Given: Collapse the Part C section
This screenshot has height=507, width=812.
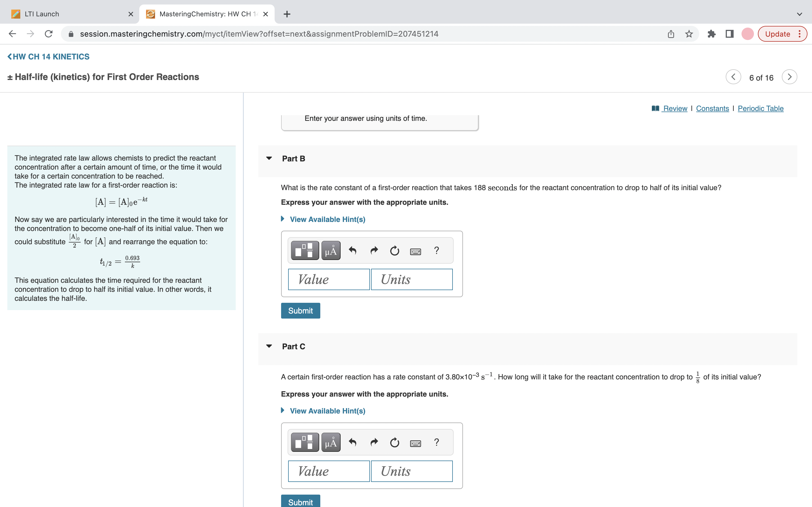Looking at the screenshot, I should point(269,346).
